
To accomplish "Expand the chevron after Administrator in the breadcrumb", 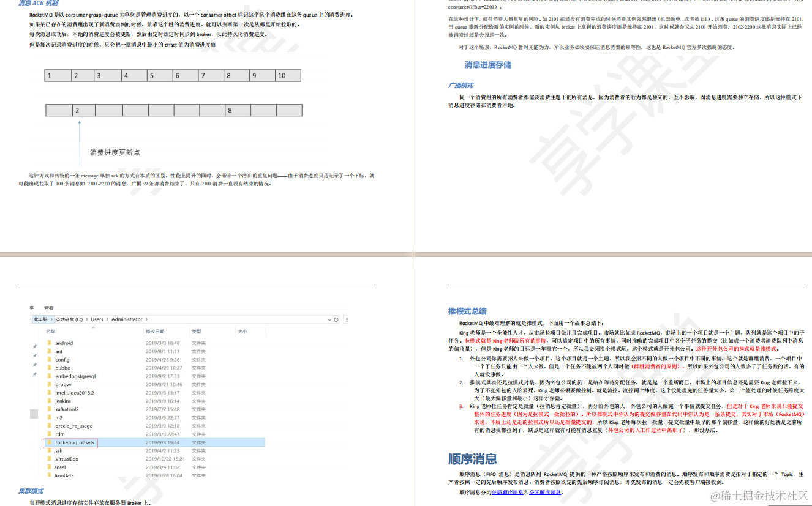I will click(x=145, y=319).
